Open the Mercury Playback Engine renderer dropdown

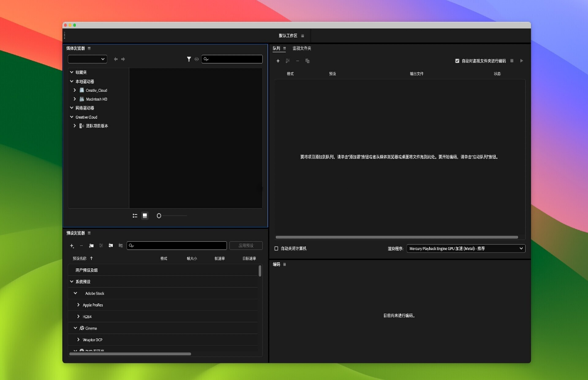tap(465, 248)
